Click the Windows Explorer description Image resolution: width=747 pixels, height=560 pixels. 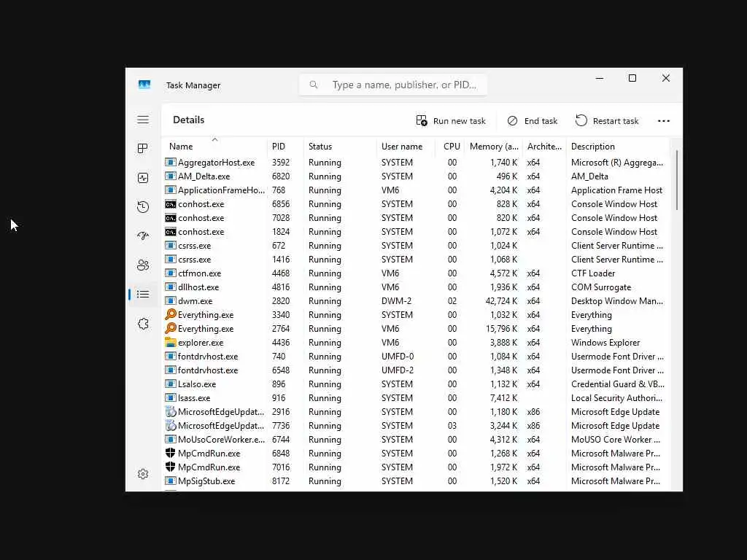tap(605, 343)
